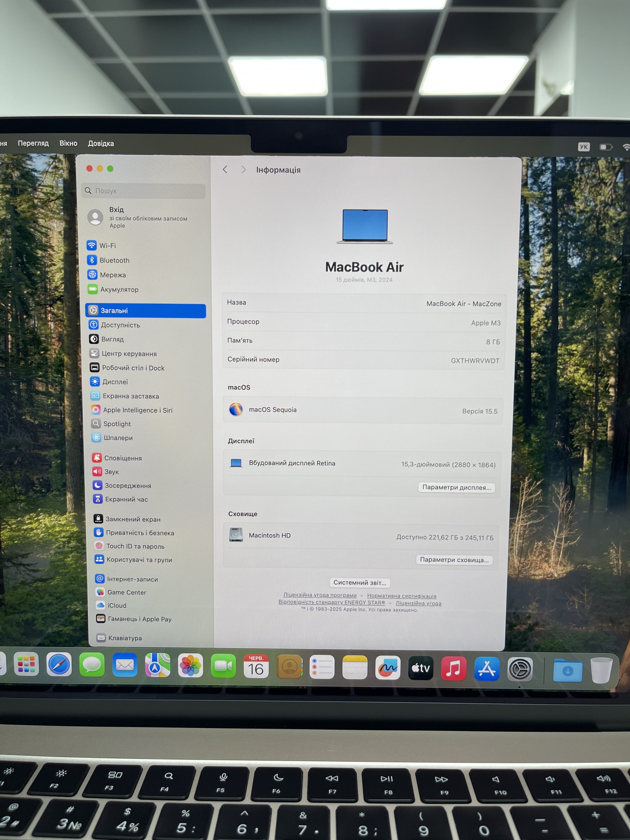Open Photos app in the Dock

pos(190,666)
